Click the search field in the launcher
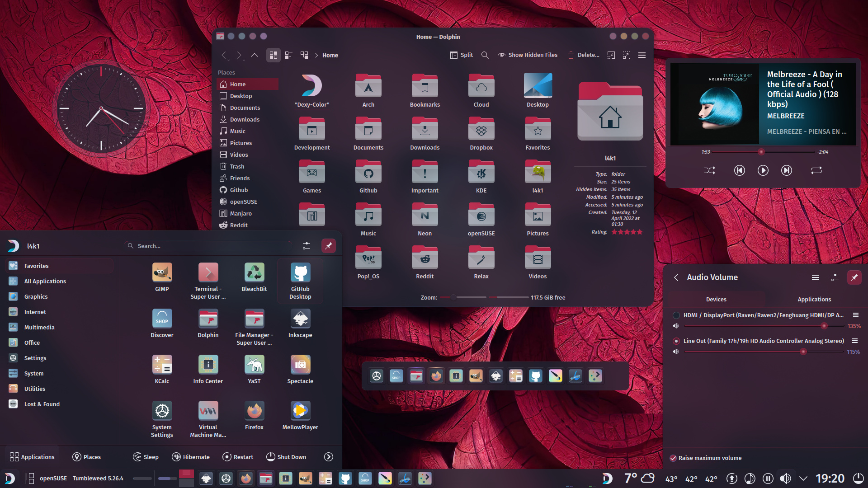Image resolution: width=868 pixels, height=488 pixels. pos(208,246)
